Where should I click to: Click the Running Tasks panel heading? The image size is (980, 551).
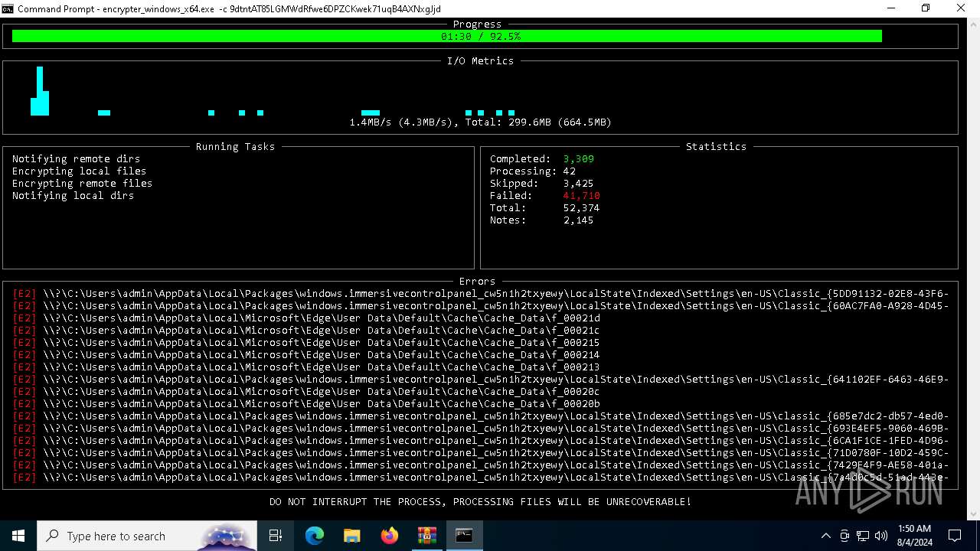(x=235, y=147)
